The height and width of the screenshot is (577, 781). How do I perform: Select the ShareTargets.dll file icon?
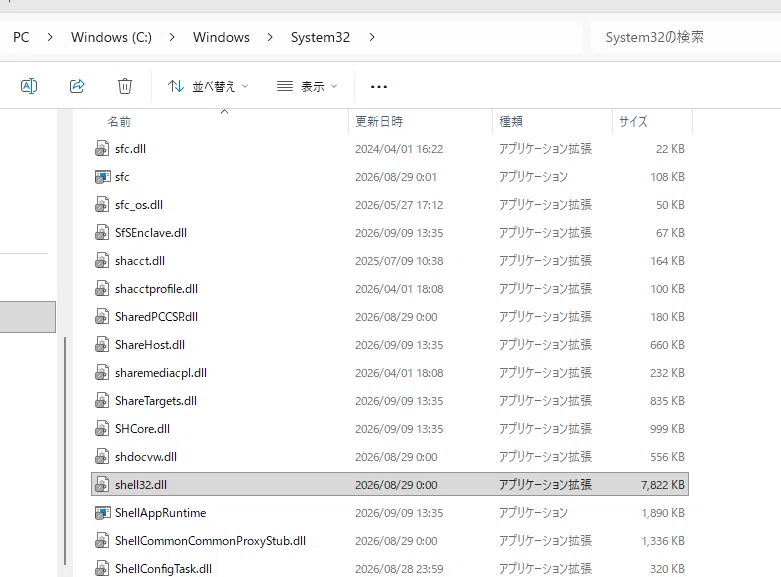click(x=102, y=401)
